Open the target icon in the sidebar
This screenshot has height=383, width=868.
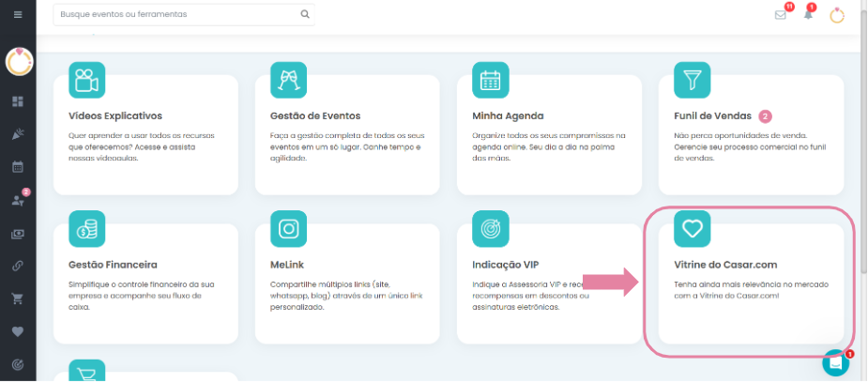pyautogui.click(x=18, y=364)
